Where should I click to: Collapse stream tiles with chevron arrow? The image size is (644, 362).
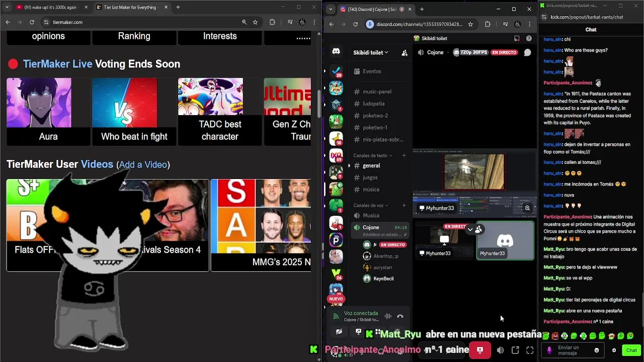click(470, 229)
